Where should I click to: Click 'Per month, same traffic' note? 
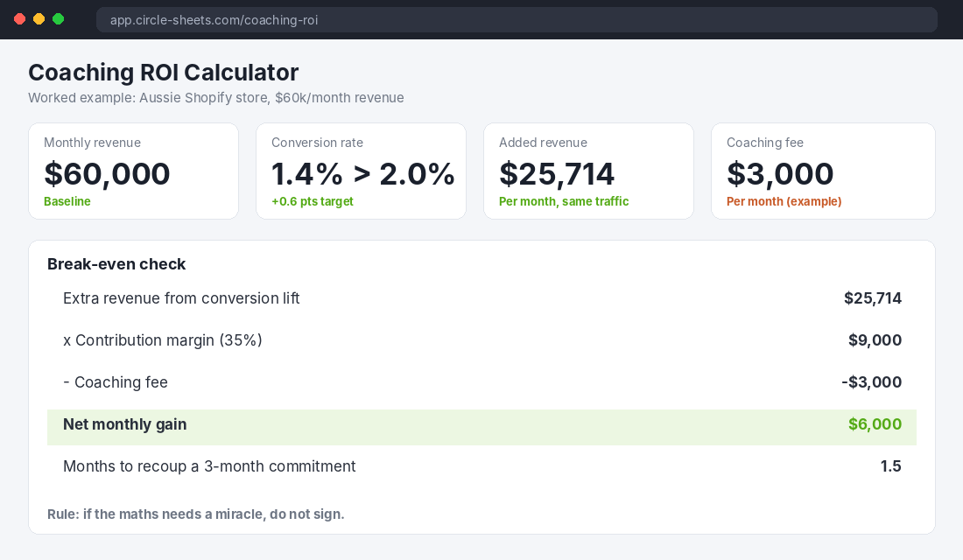click(x=564, y=201)
